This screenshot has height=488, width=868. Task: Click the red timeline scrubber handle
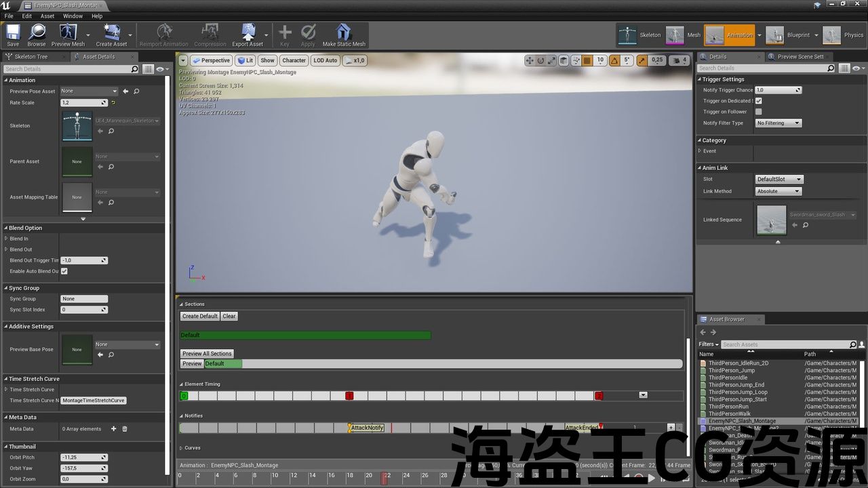pos(384,478)
